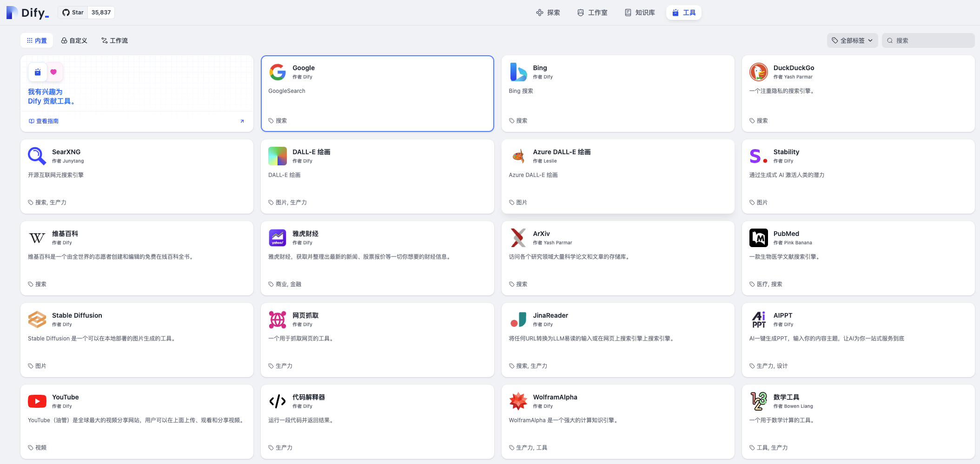Click the YouTube play icon
The image size is (980, 464).
pos(37,401)
